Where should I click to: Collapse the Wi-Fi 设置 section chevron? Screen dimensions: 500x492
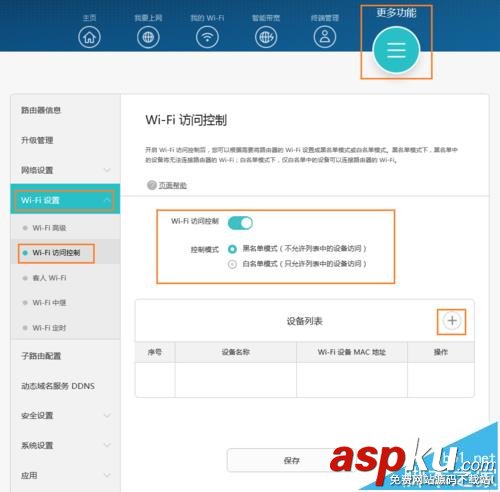click(x=107, y=200)
